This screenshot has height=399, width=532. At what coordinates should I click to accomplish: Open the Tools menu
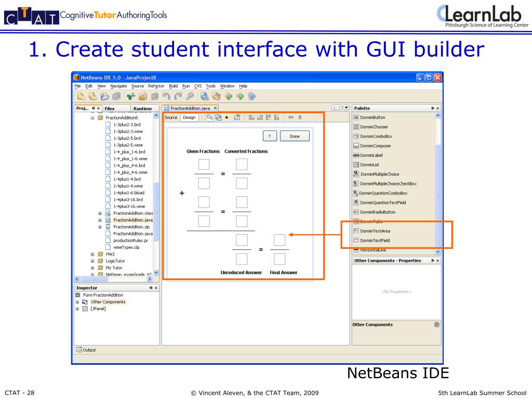[x=211, y=86]
